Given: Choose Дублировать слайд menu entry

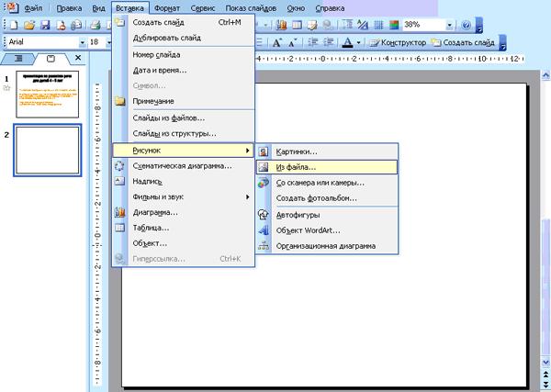Looking at the screenshot, I should point(184,38).
